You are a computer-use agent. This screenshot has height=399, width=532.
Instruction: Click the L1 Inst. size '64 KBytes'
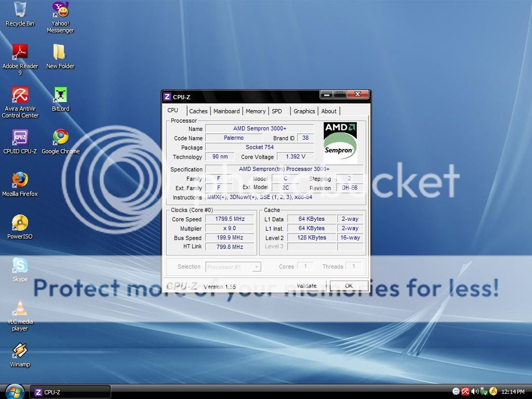pos(312,229)
